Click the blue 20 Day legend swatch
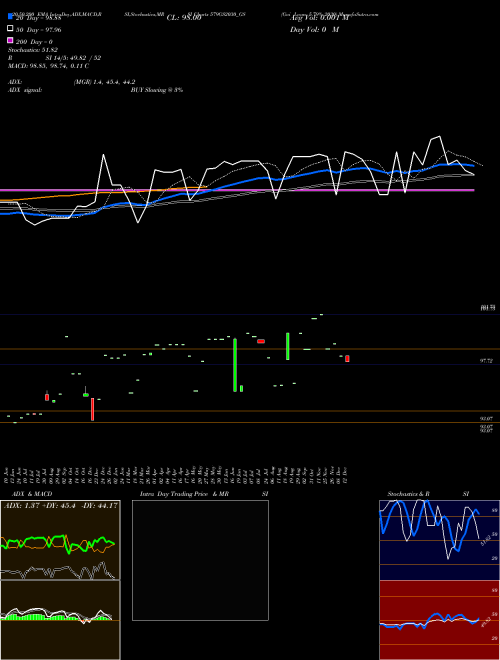This screenshot has height=660, width=500. pos(10,17)
